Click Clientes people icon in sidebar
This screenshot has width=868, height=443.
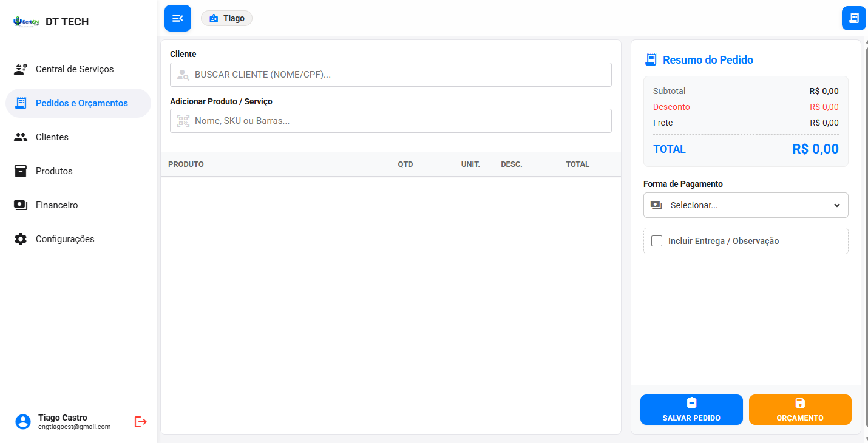tap(21, 137)
